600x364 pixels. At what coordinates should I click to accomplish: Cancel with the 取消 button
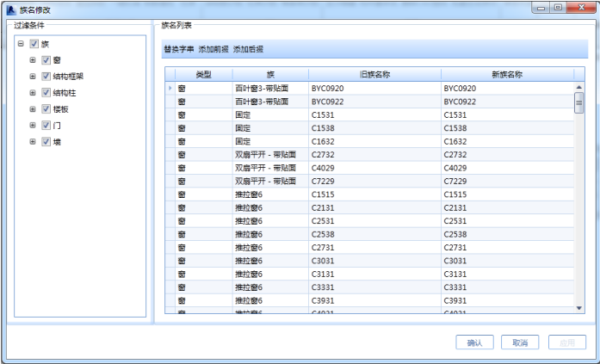click(520, 342)
